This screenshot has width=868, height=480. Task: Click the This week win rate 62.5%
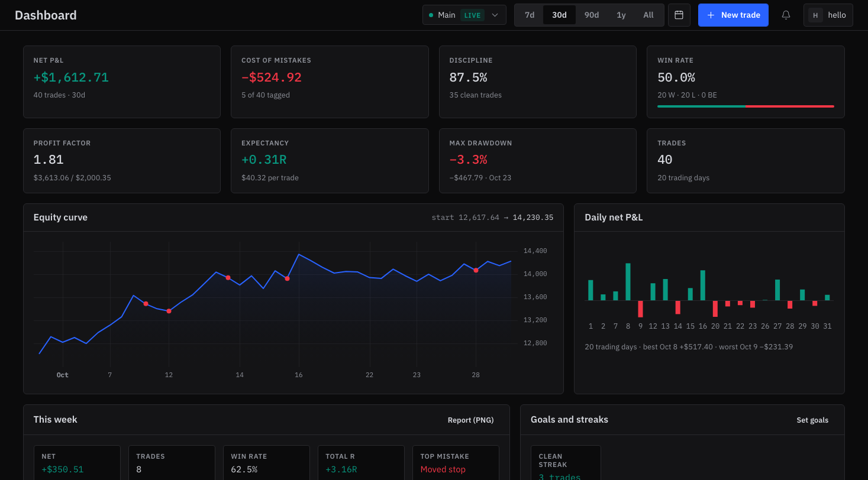(244, 469)
